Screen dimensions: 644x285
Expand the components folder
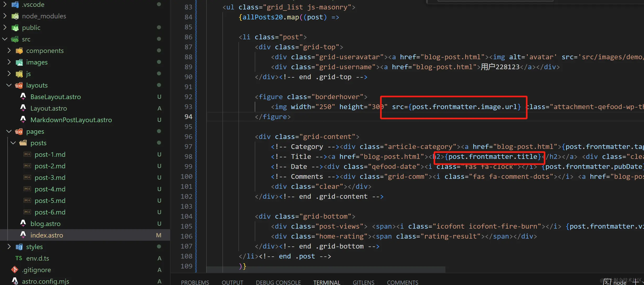tap(9, 50)
